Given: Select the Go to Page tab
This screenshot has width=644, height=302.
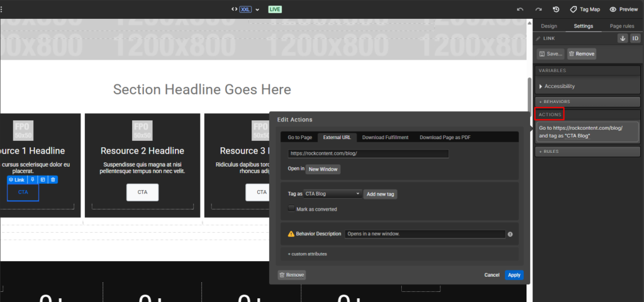Looking at the screenshot, I should [x=300, y=137].
